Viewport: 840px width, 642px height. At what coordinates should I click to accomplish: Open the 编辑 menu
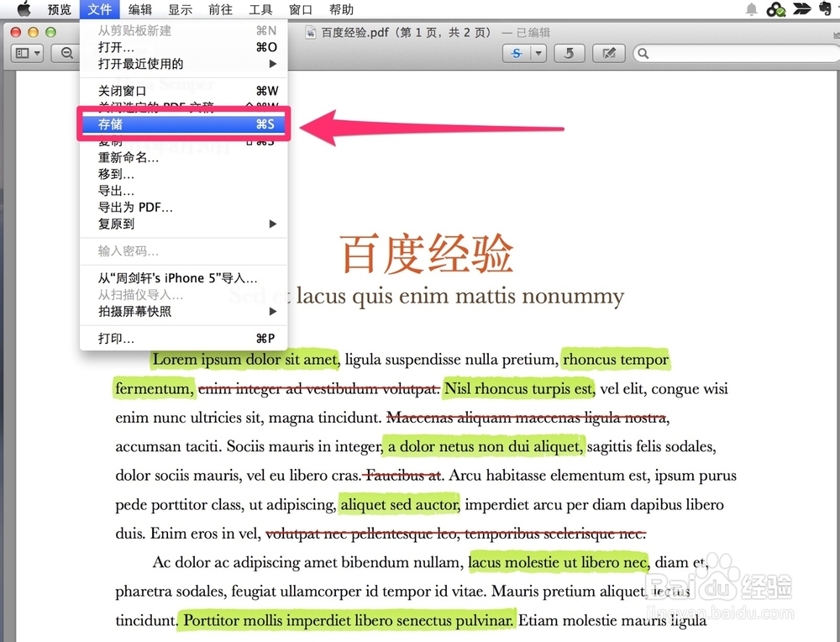(x=139, y=9)
